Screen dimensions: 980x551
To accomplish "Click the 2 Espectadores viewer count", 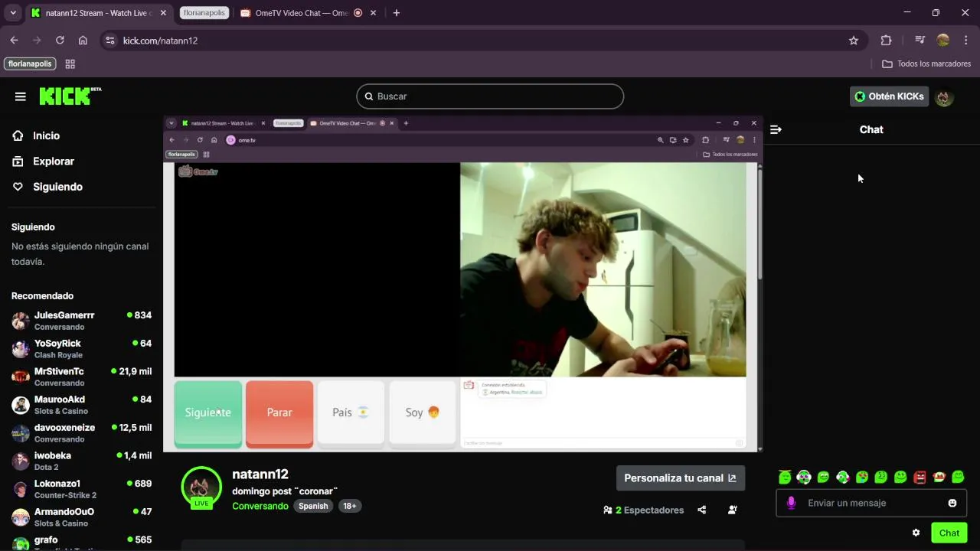I will click(x=643, y=510).
